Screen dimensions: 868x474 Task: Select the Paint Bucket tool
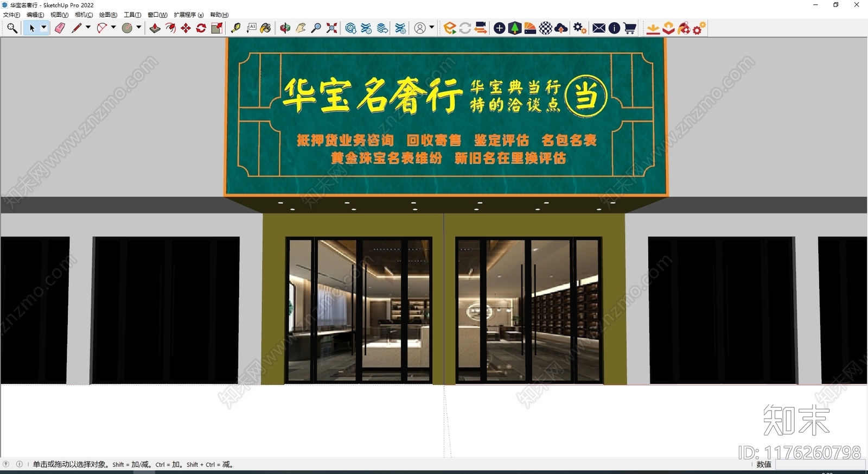[x=266, y=28]
